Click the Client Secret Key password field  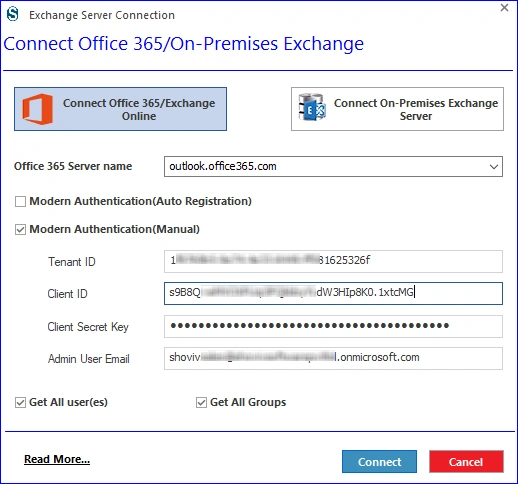(333, 326)
